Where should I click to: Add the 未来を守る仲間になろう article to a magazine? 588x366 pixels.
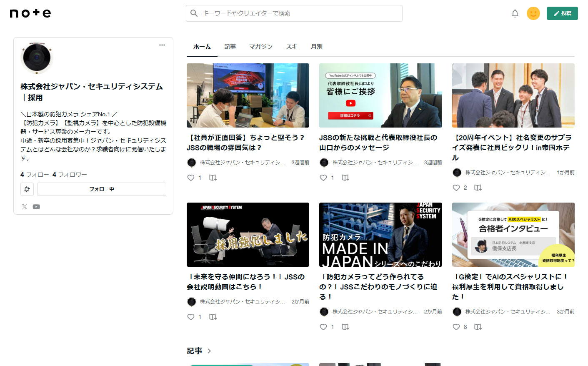pyautogui.click(x=213, y=317)
